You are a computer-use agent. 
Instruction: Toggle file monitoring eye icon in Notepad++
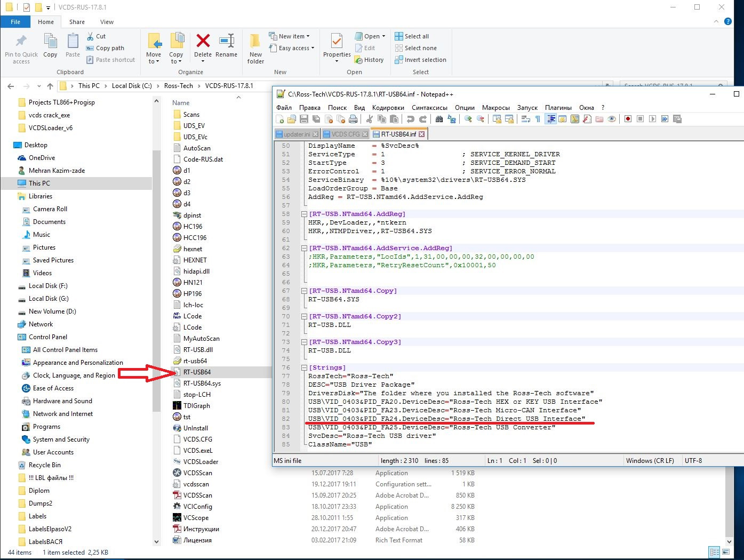[612, 119]
